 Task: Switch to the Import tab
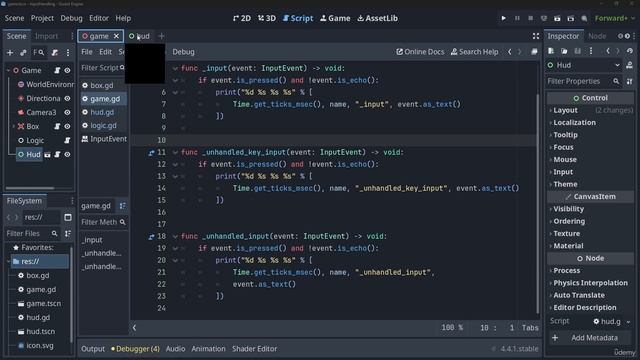(x=47, y=36)
